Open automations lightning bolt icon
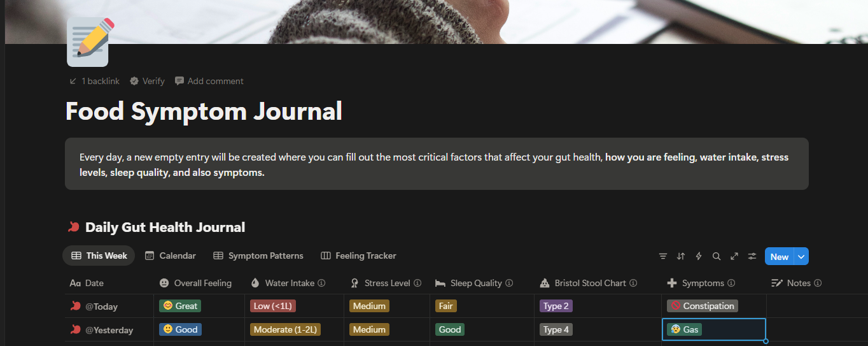868x346 pixels. pyautogui.click(x=699, y=256)
